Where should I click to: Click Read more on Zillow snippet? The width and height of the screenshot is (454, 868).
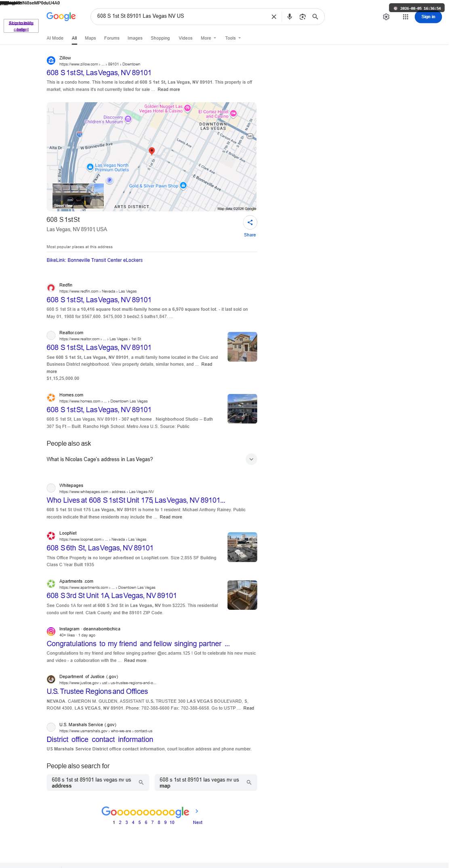click(169, 90)
